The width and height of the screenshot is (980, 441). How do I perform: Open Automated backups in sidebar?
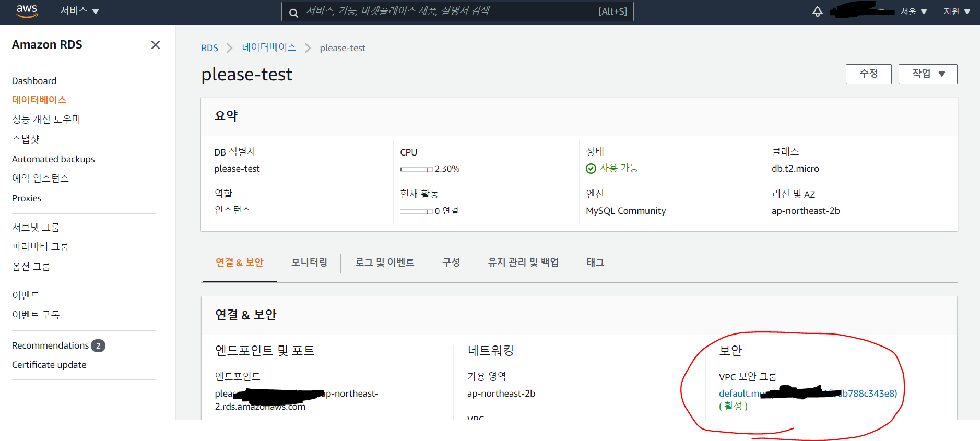click(x=53, y=159)
